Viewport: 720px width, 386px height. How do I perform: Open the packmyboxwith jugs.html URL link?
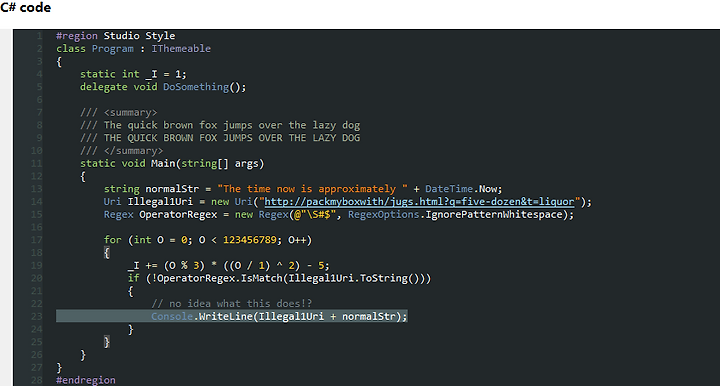point(419,202)
